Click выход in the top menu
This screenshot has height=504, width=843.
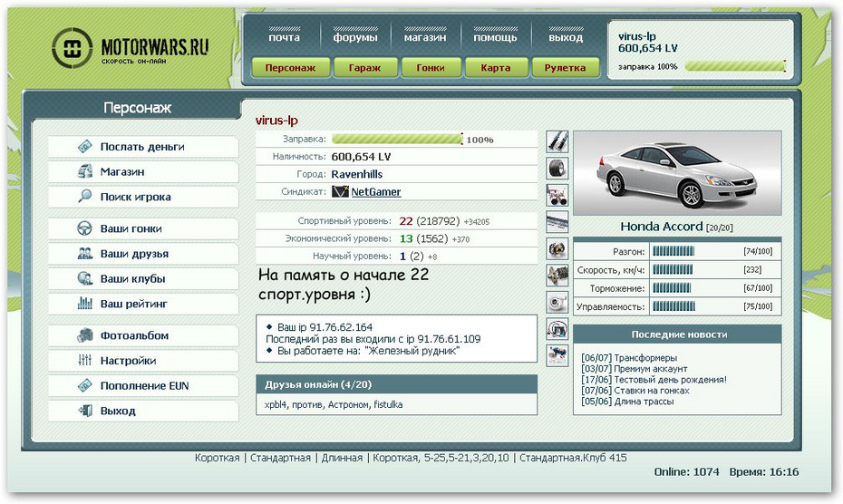pos(566,37)
